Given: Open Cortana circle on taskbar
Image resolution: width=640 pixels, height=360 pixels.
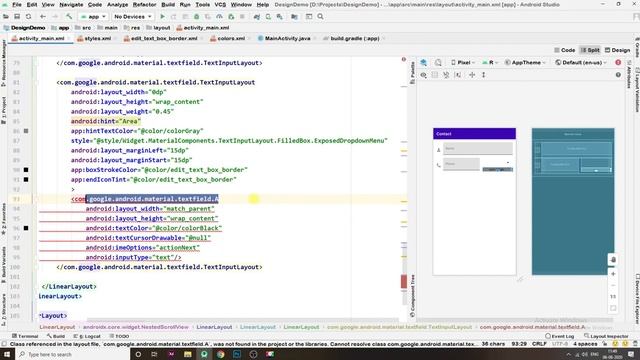Looking at the screenshot, I should tap(138, 354).
